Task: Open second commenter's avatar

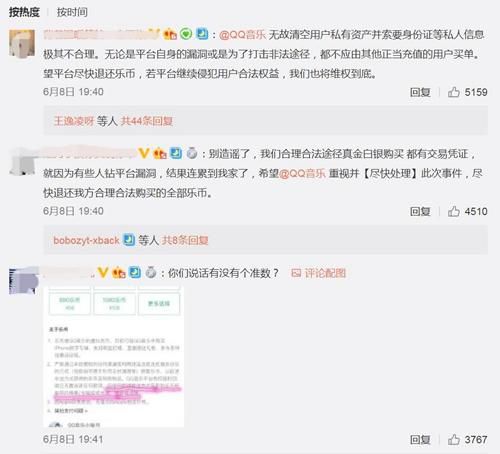Action: coord(22,162)
